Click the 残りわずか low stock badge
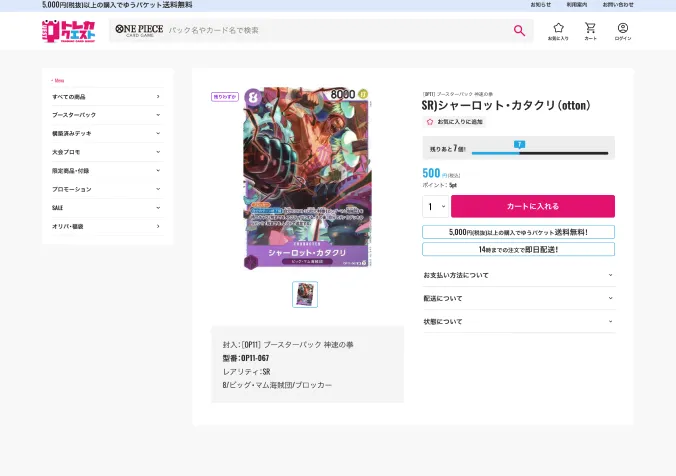This screenshot has width=676, height=476. point(225,97)
